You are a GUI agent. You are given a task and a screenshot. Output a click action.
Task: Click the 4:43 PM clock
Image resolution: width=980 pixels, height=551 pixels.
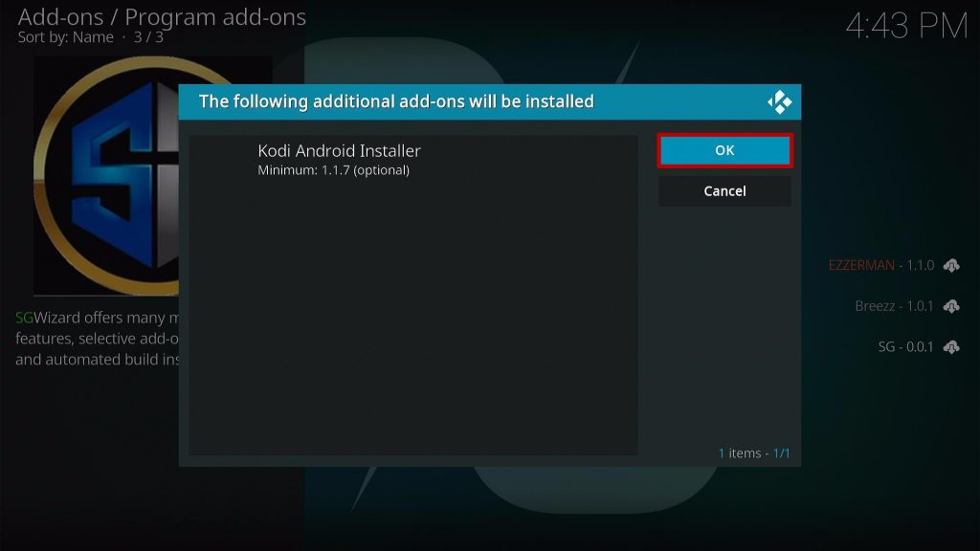tap(906, 26)
